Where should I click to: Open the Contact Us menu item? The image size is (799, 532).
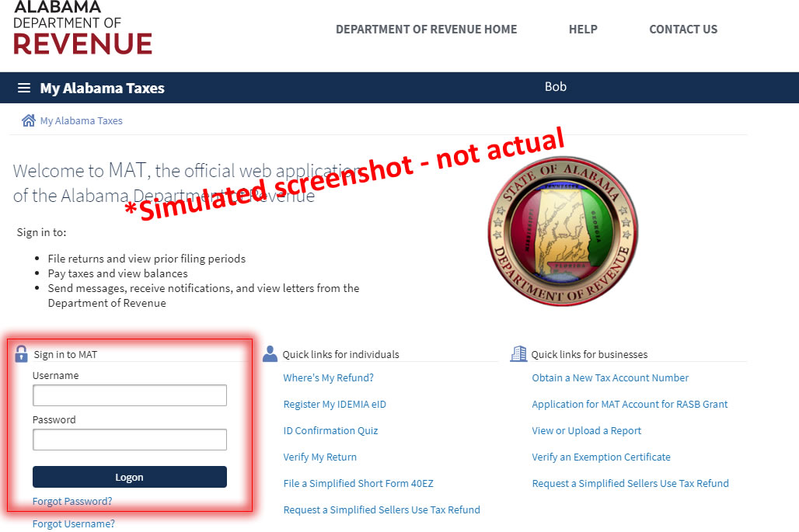(x=683, y=30)
